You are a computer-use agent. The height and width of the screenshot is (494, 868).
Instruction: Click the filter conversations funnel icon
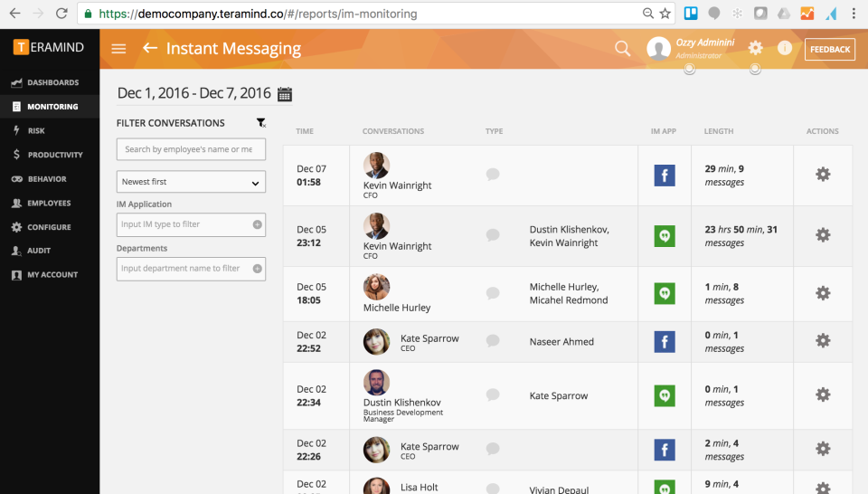click(261, 123)
